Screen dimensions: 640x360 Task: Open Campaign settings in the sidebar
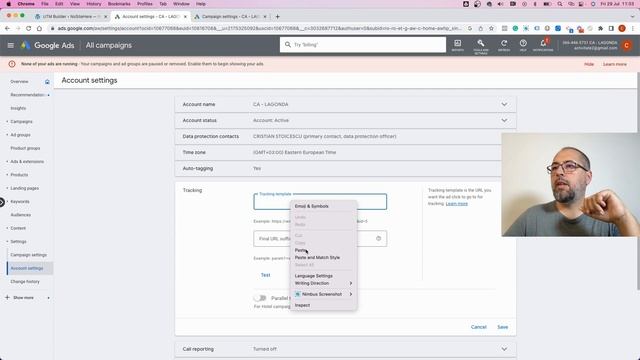click(x=28, y=255)
